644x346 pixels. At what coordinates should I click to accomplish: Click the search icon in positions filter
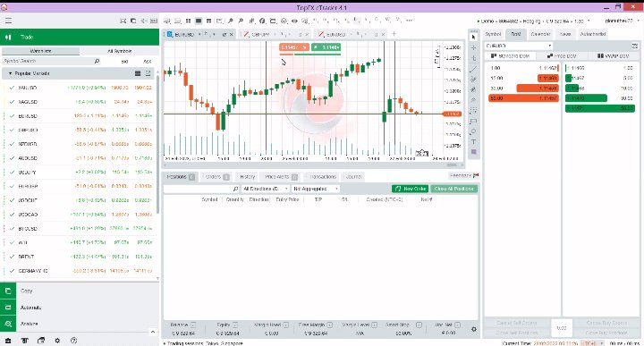(235, 189)
